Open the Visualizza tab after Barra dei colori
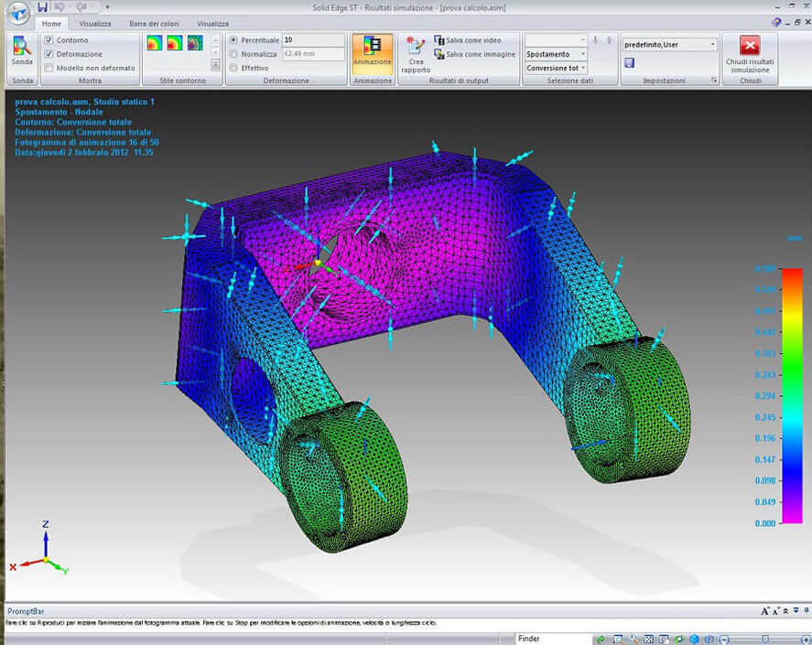 point(212,24)
